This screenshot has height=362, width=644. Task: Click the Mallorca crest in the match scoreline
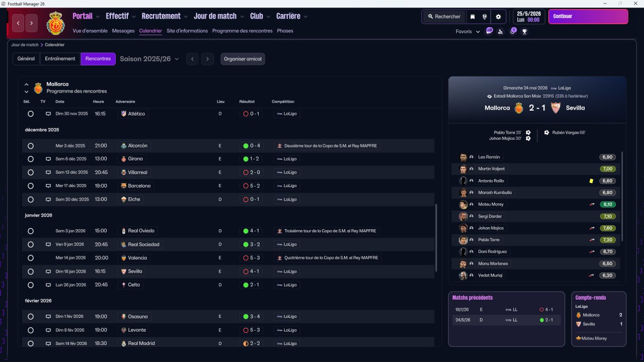pyautogui.click(x=519, y=108)
